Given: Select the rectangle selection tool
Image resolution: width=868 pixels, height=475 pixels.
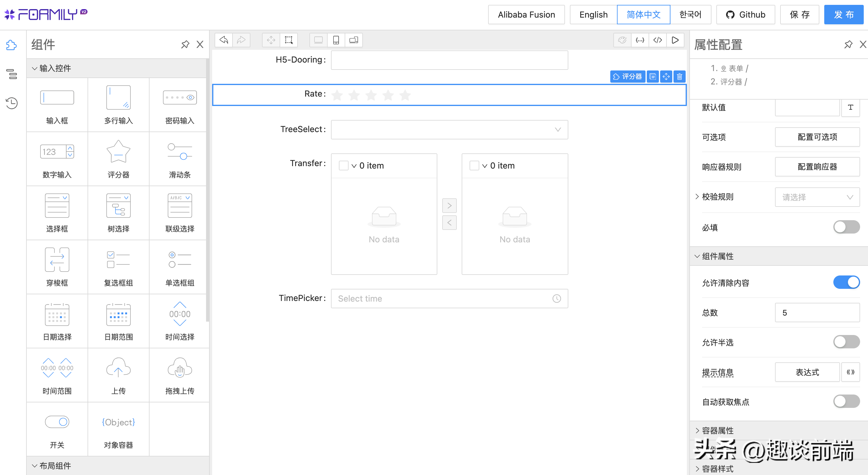Looking at the screenshot, I should (289, 40).
